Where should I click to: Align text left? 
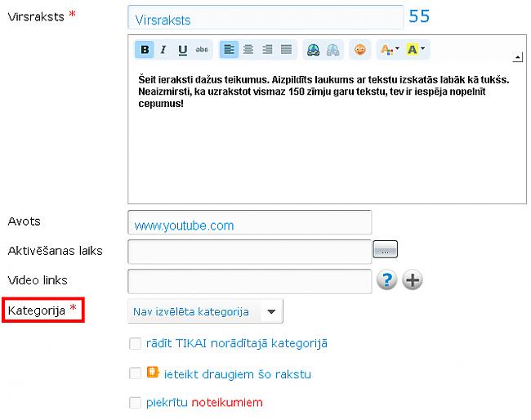[x=229, y=50]
